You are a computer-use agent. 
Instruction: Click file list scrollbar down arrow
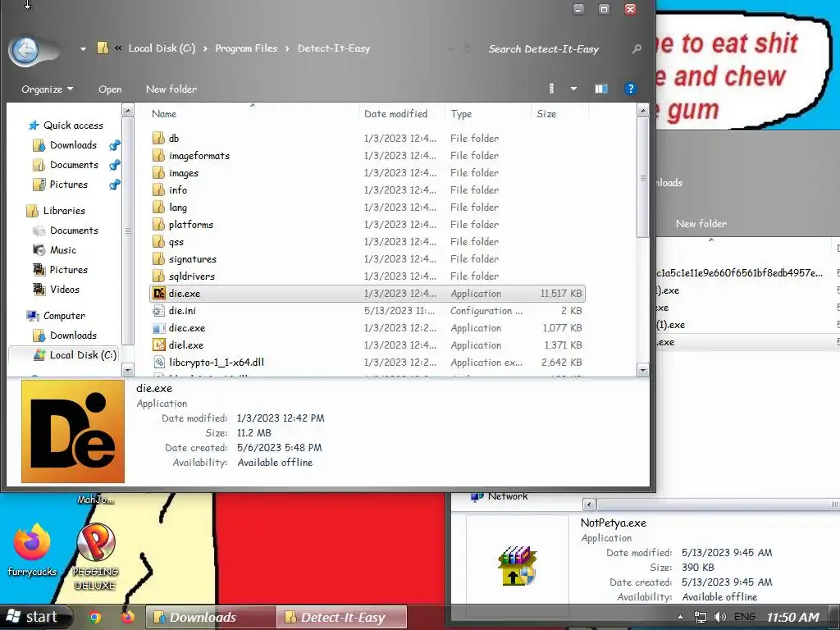click(643, 370)
